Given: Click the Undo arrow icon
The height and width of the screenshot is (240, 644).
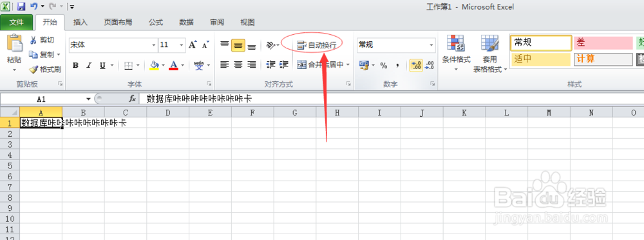Looking at the screenshot, I should click(x=34, y=6).
